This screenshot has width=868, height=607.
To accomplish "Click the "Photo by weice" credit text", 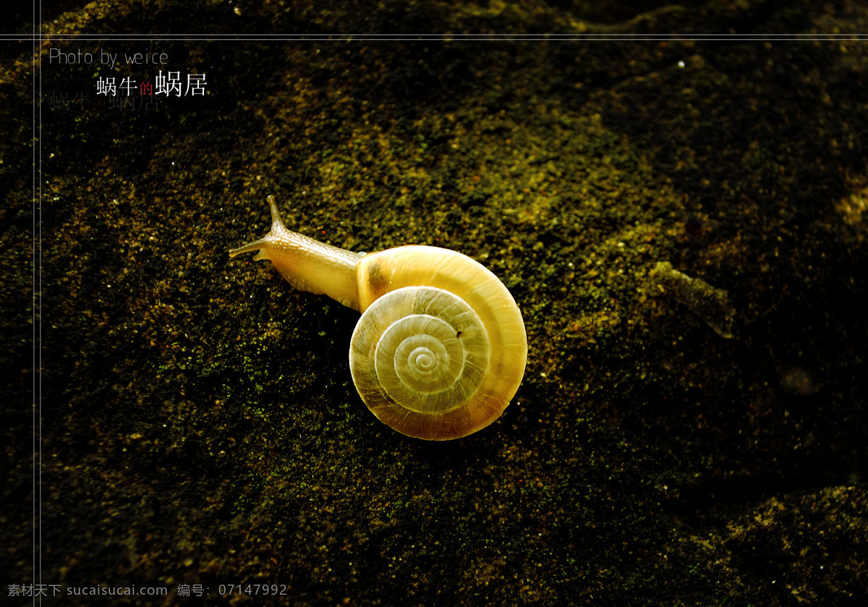I will [109, 57].
